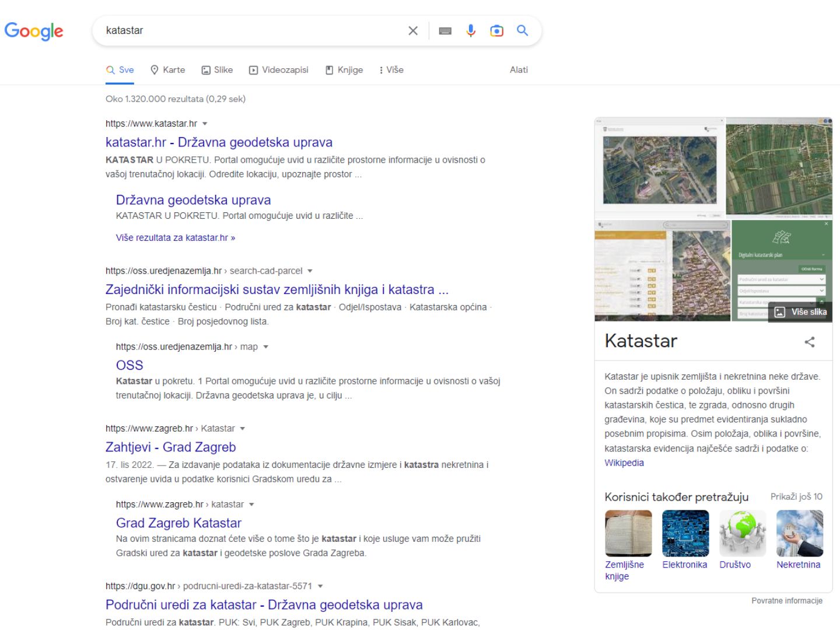
Task: Open the Katastar knowledge panel title
Action: click(641, 341)
